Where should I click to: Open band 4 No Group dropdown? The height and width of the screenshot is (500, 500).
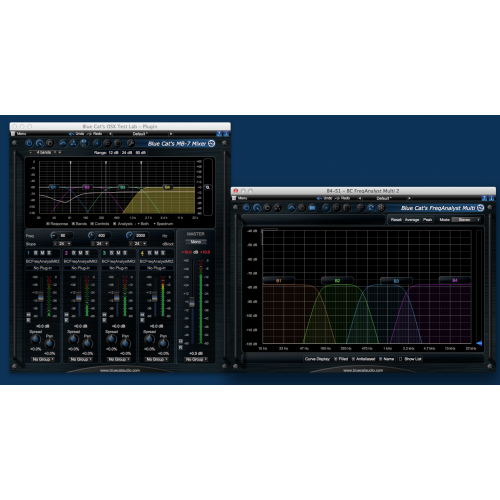[x=157, y=359]
